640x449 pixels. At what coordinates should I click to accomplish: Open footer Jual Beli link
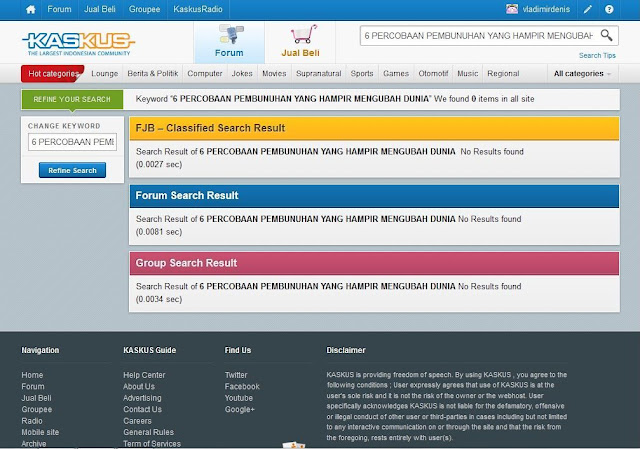36,398
